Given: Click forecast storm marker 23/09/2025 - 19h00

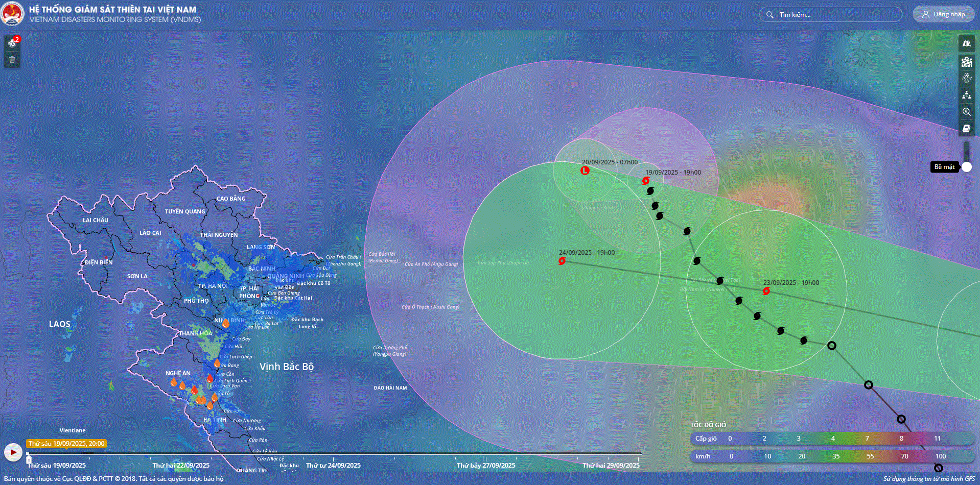Looking at the screenshot, I should click(x=766, y=291).
